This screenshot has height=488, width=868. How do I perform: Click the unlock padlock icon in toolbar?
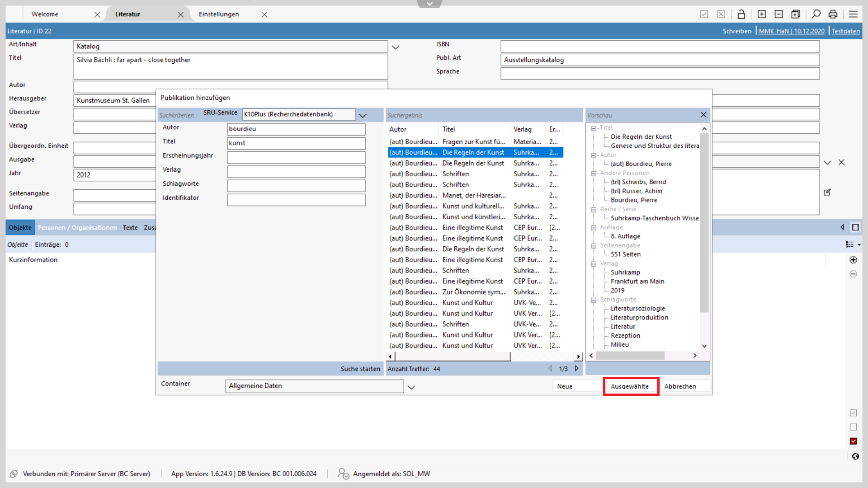741,14
